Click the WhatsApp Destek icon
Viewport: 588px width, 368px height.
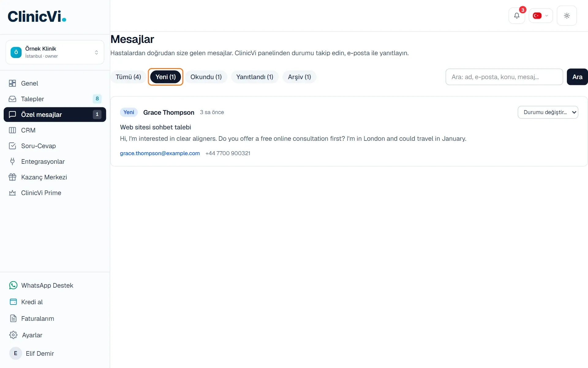[x=13, y=286]
